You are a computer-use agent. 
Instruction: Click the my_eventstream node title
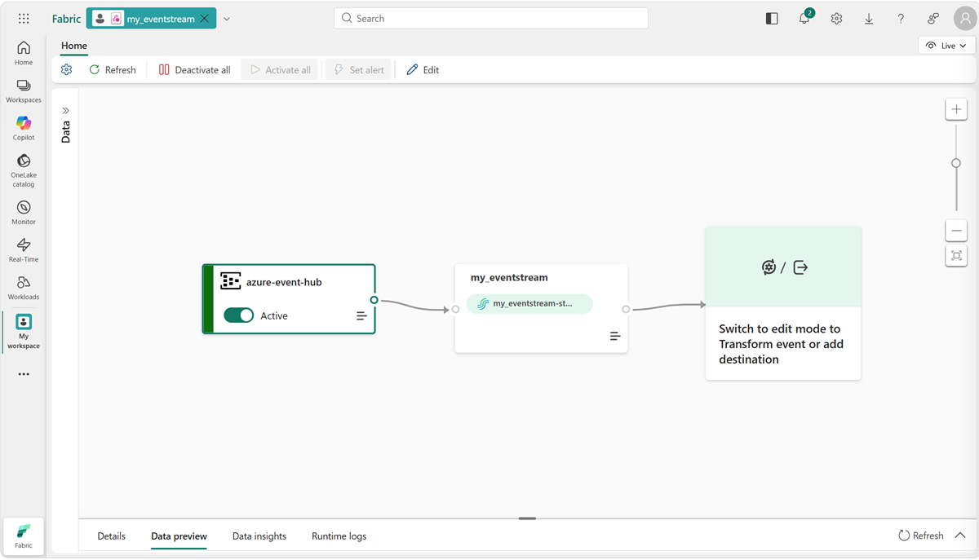click(509, 278)
